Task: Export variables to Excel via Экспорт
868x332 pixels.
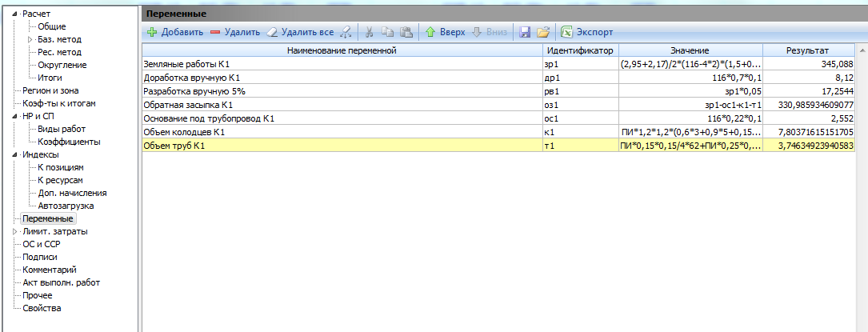Action: pyautogui.click(x=587, y=33)
